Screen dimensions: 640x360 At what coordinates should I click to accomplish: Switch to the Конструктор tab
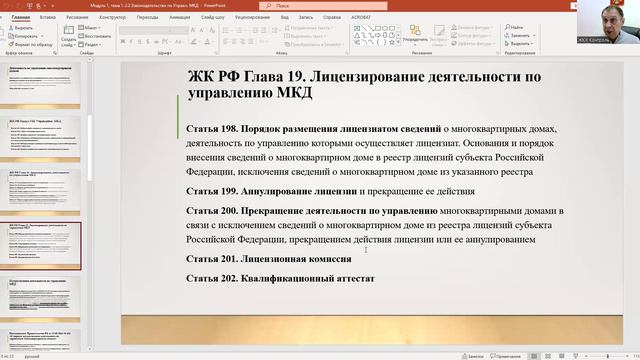(x=112, y=18)
